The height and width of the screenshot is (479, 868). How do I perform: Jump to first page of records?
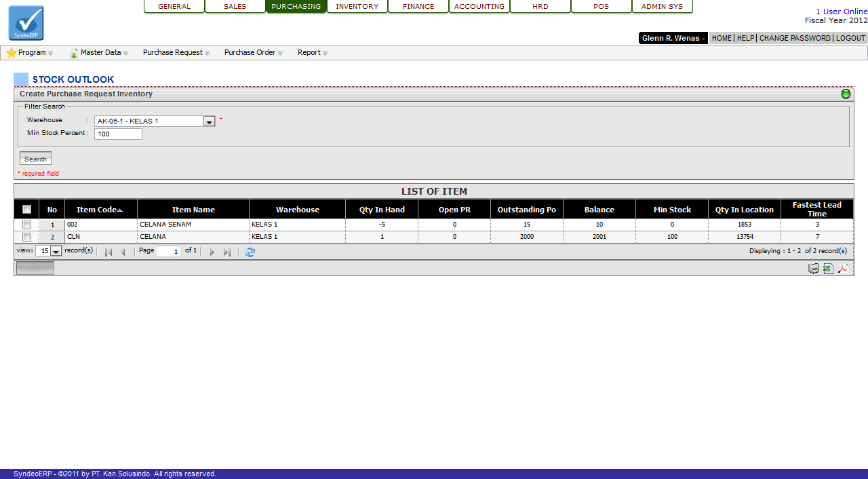click(x=108, y=252)
